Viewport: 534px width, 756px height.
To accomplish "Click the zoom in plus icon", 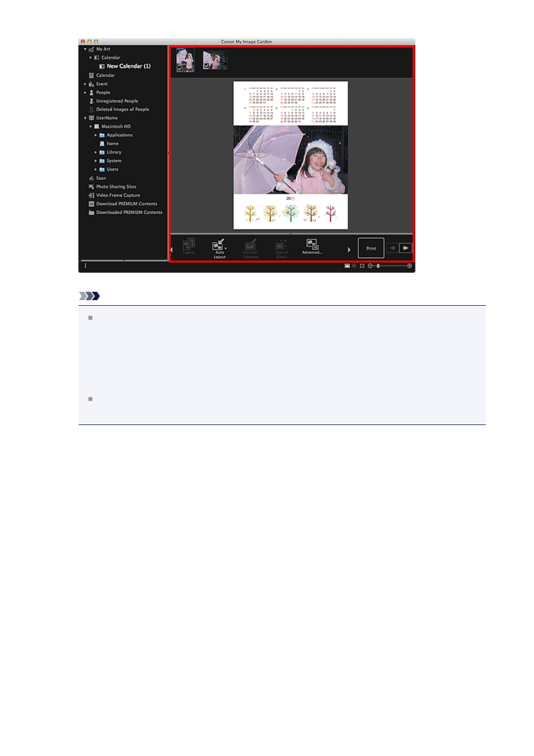I will pyautogui.click(x=410, y=266).
